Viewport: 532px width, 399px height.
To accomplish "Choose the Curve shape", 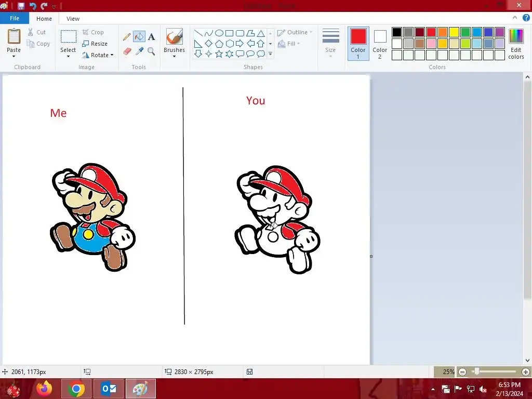I will [x=209, y=33].
